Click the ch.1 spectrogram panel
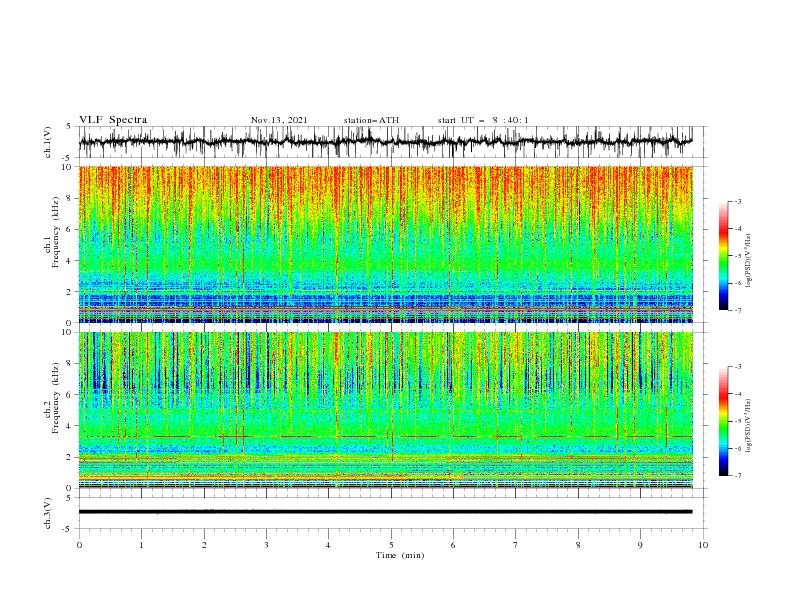Screen dimensions: 792x612 click(x=385, y=244)
